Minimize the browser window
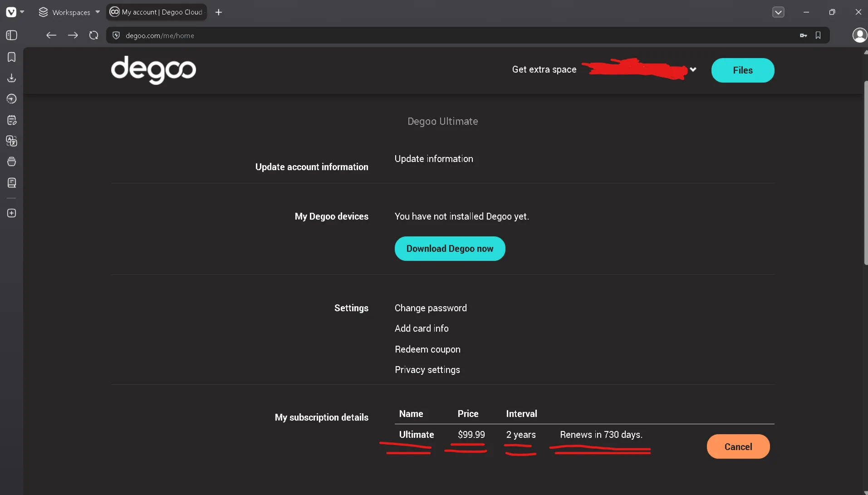Image resolution: width=868 pixels, height=495 pixels. pos(806,12)
